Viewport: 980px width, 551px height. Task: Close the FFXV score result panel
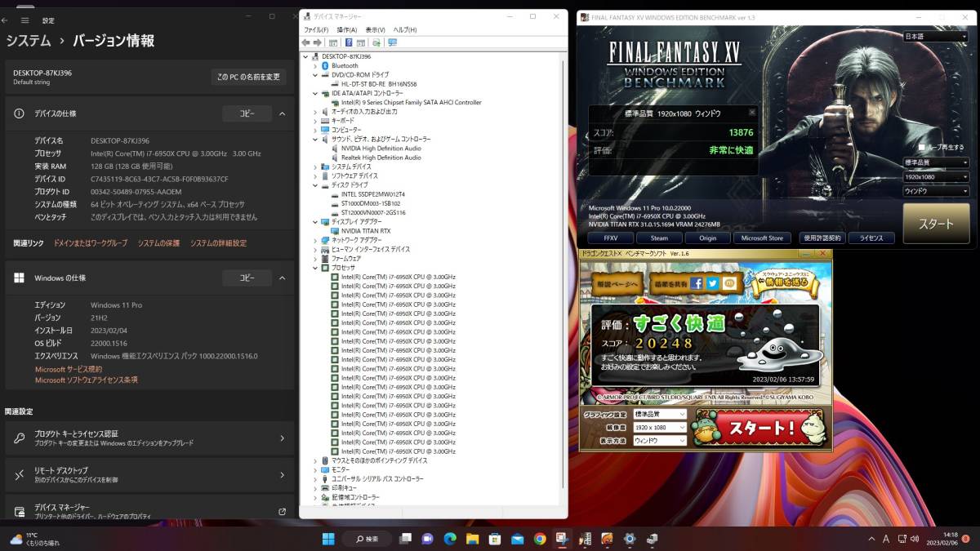tap(752, 113)
